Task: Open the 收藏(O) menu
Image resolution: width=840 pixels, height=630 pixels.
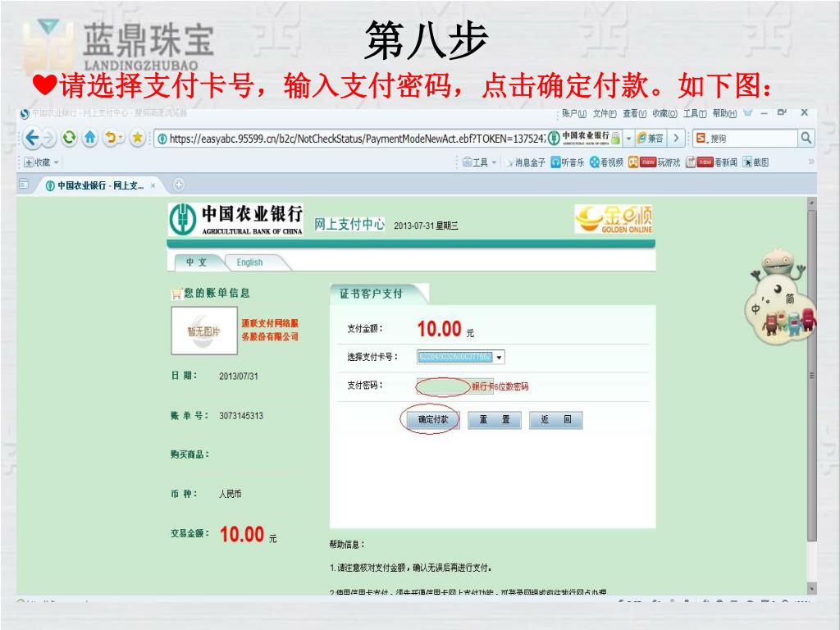Action: pos(664,113)
